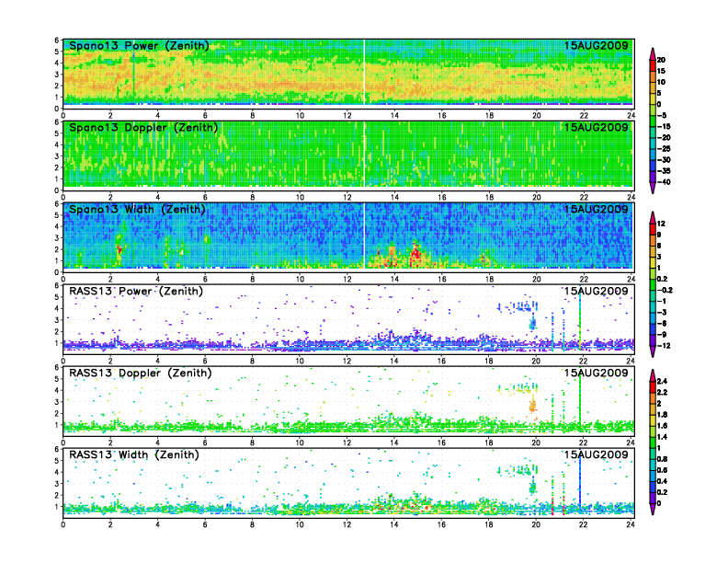Click x-axis tick 18 under RASS13 Power panel
The height and width of the screenshot is (563, 728).
[489, 361]
